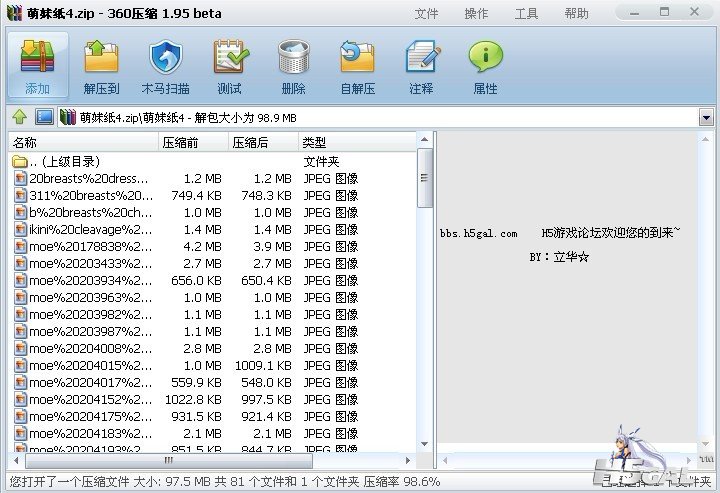Click JPEG icon of moe%20204008 file
Image resolution: width=720 pixels, height=493 pixels.
[x=20, y=348]
